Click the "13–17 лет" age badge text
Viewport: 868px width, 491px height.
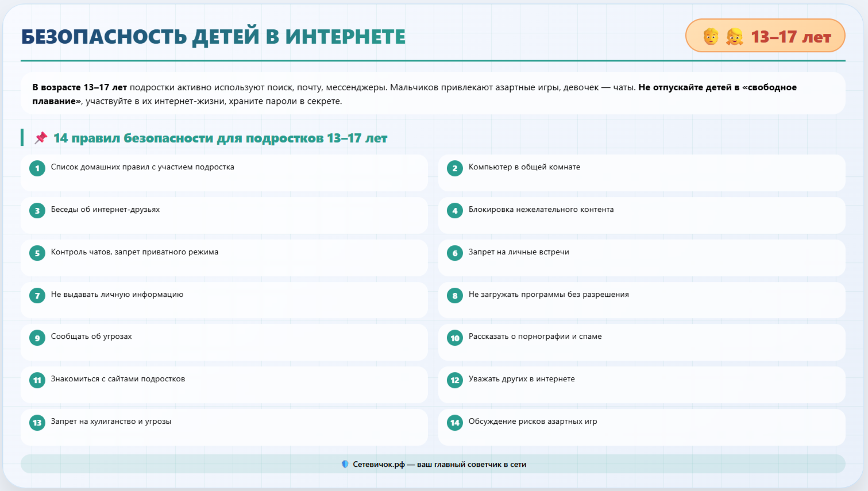[x=791, y=37]
